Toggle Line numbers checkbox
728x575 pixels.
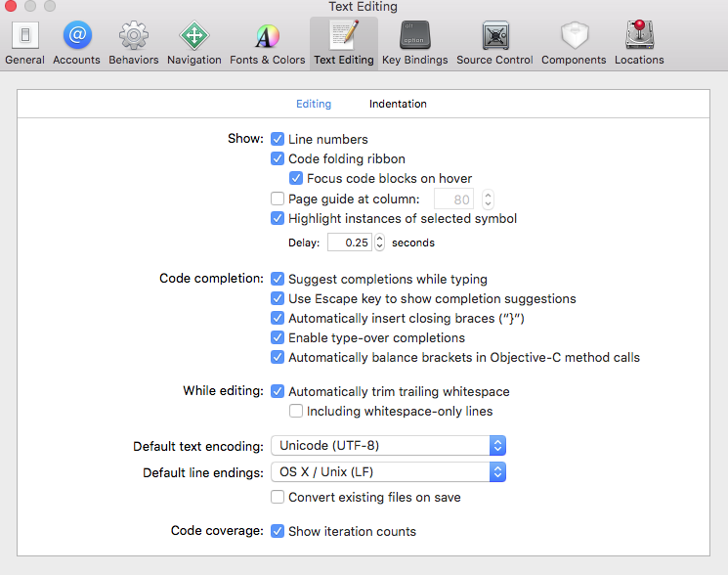278,139
